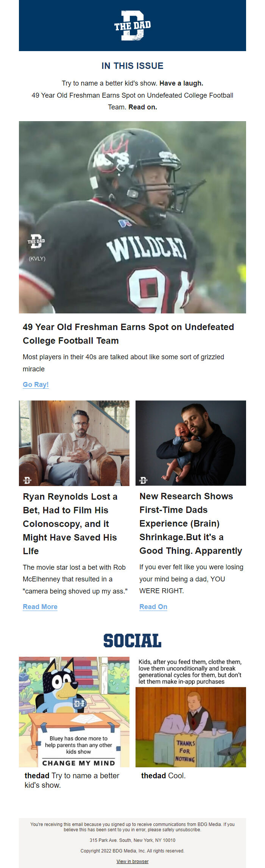Click the 'Read More' link

40,606
